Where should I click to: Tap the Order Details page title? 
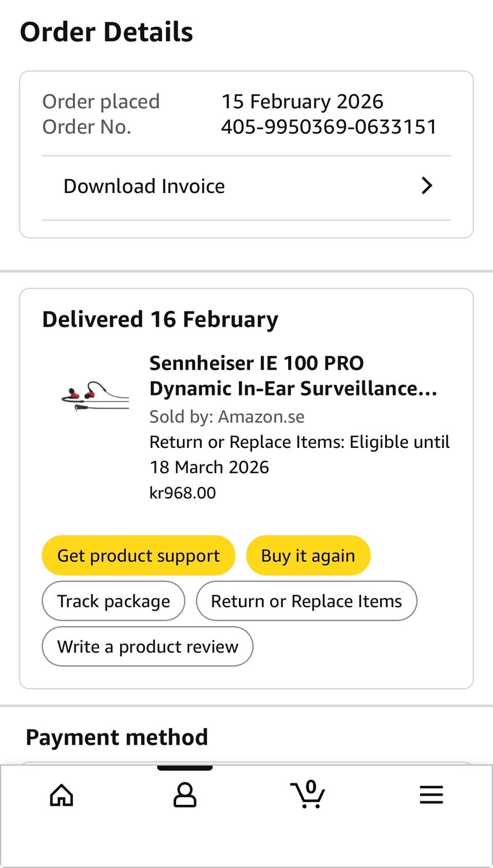106,32
